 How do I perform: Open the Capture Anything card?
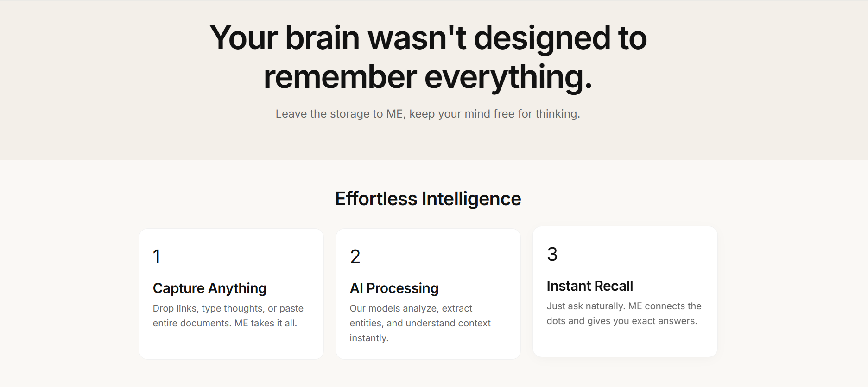coord(231,294)
